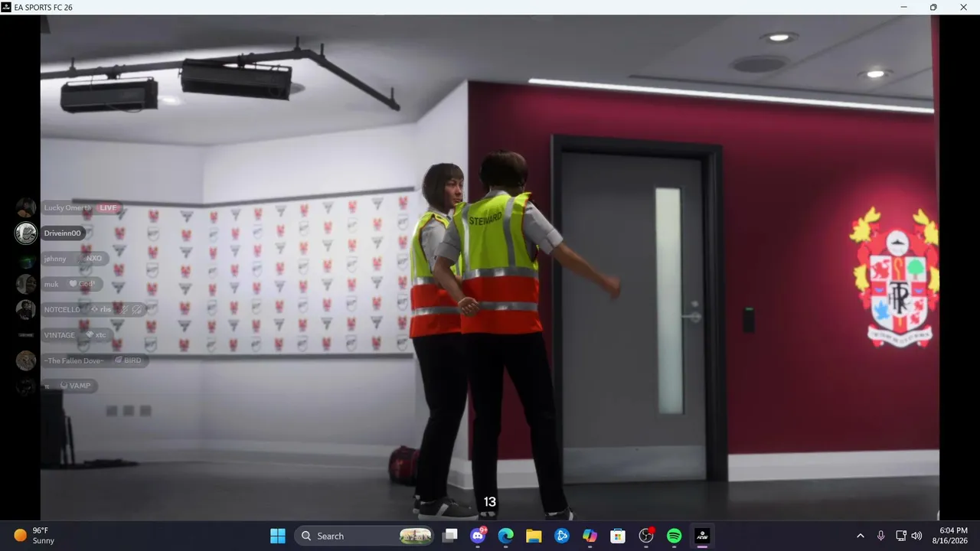Open Spotify from the taskbar

click(x=674, y=536)
